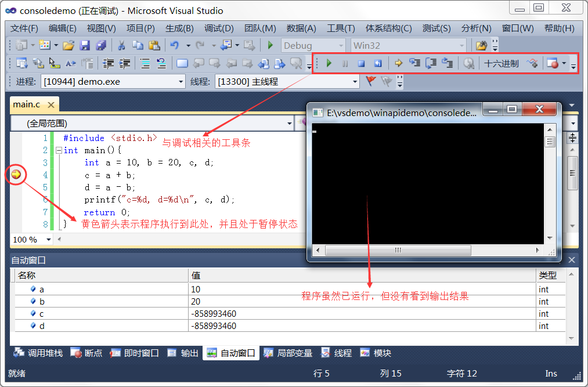588x387 pixels.
Task: Toggle the red thread flag icon
Action: coord(371,82)
